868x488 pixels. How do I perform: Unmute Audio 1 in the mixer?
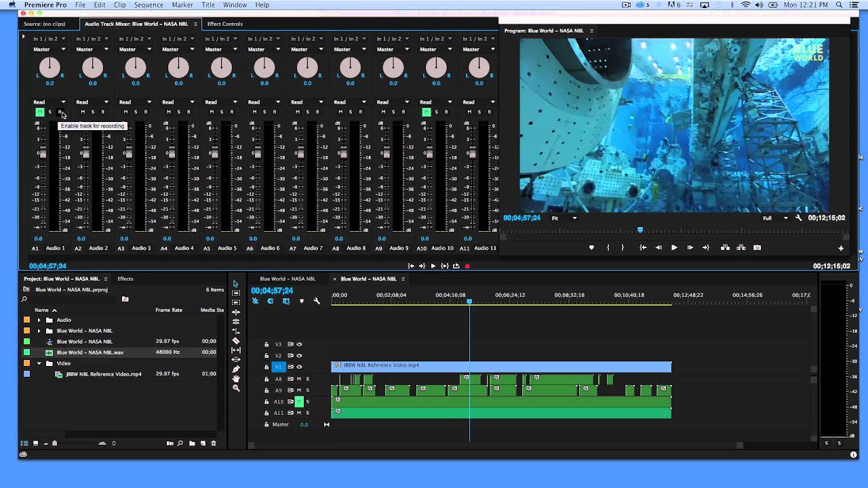point(39,112)
